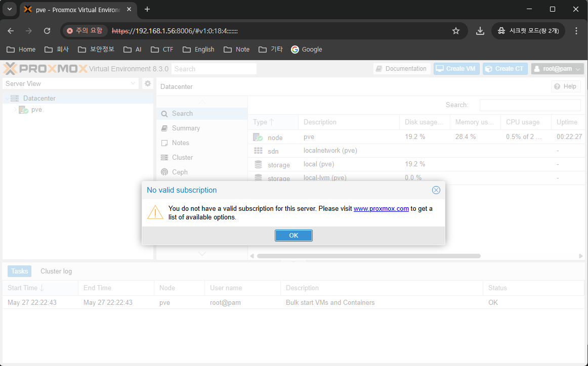Open the Cluster menu item

[x=202, y=157]
